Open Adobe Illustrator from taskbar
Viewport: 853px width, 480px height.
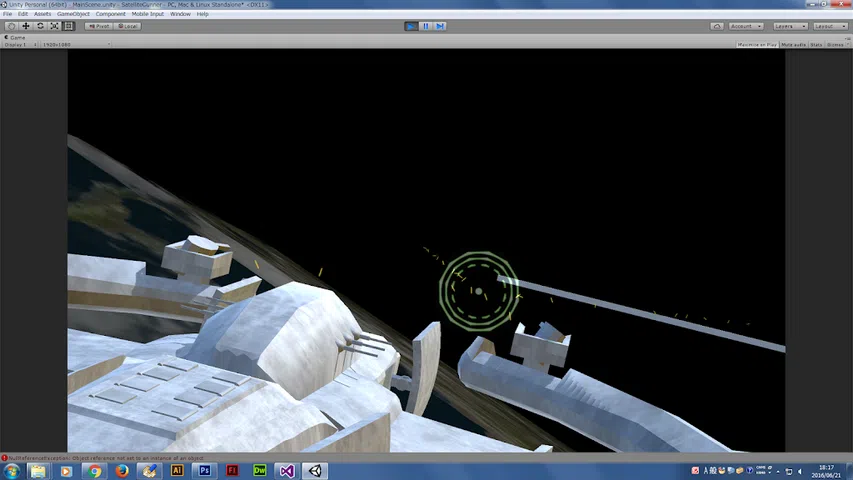coord(177,471)
